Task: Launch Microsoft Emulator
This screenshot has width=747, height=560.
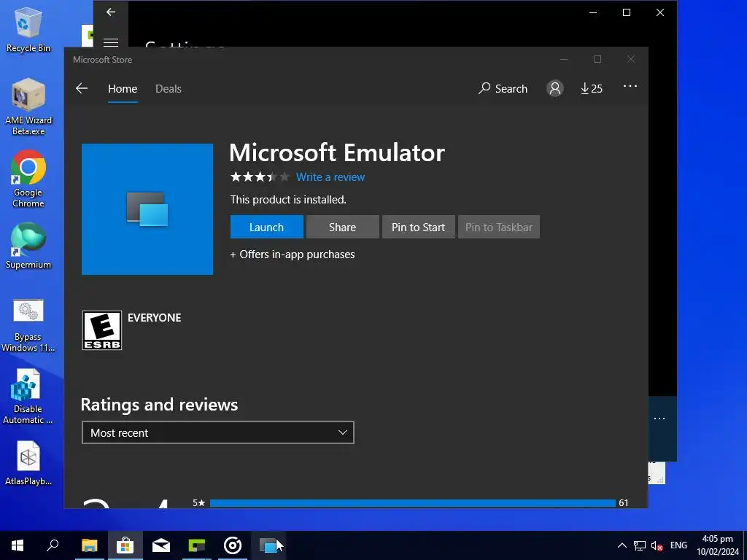Action: (x=267, y=227)
